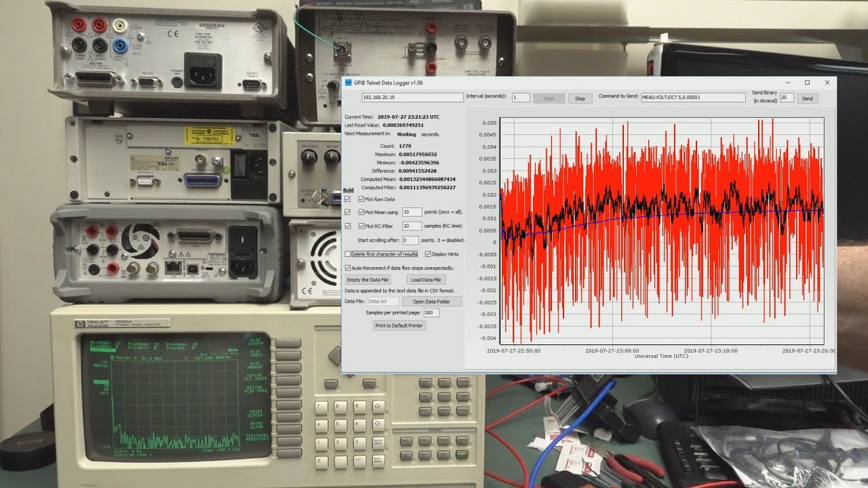Image resolution: width=868 pixels, height=488 pixels.
Task: Maximize the GPIB Telnet Data Logger window
Action: tap(807, 83)
